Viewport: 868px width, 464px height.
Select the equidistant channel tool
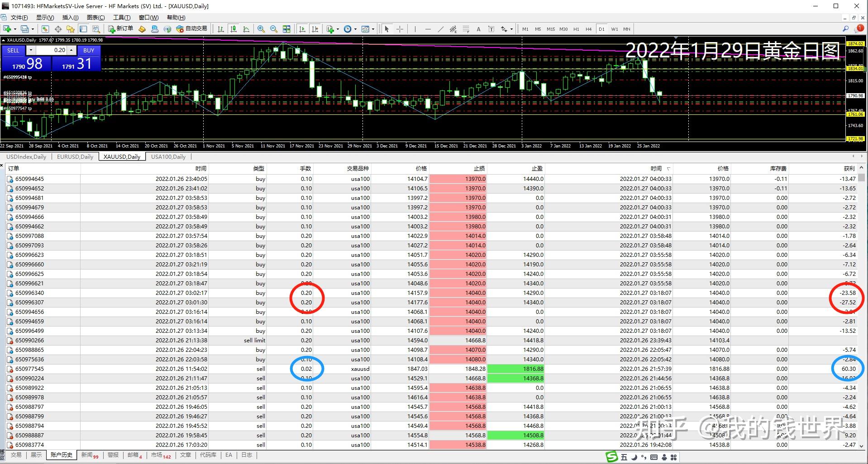pyautogui.click(x=453, y=29)
